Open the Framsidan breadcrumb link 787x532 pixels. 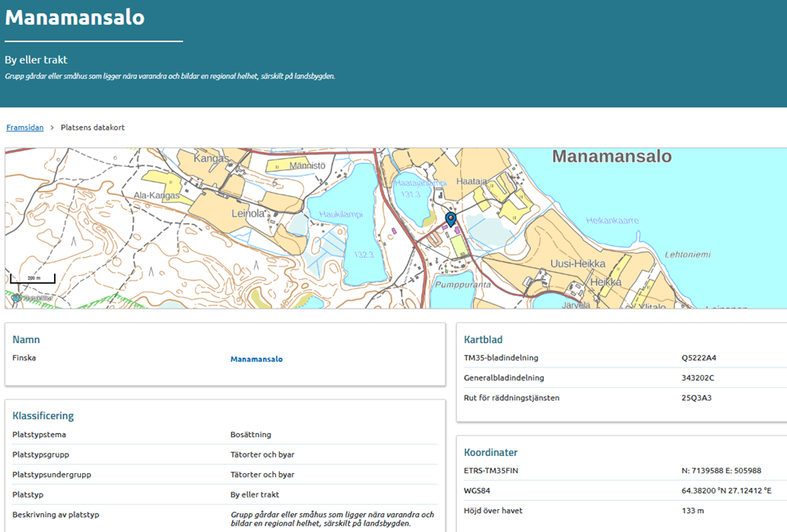[25, 128]
